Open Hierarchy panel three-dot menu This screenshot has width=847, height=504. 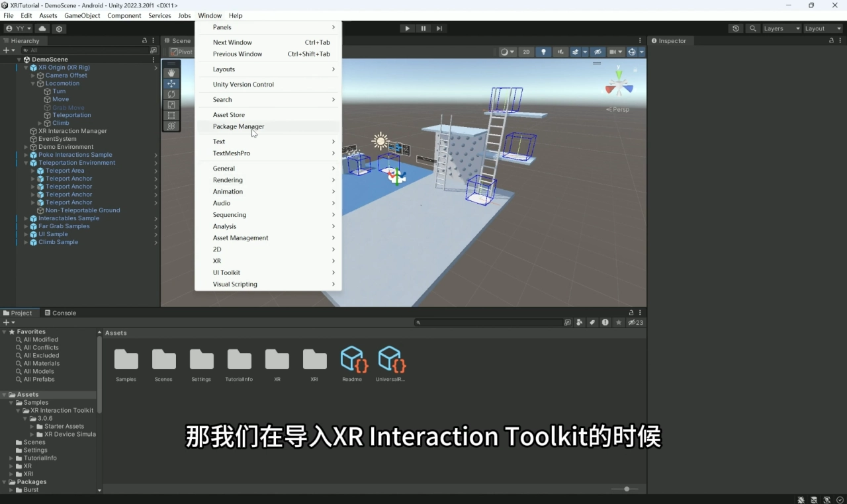coord(154,40)
